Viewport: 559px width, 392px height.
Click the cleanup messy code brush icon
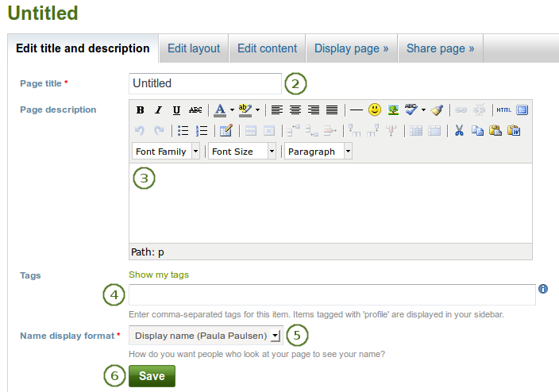438,110
